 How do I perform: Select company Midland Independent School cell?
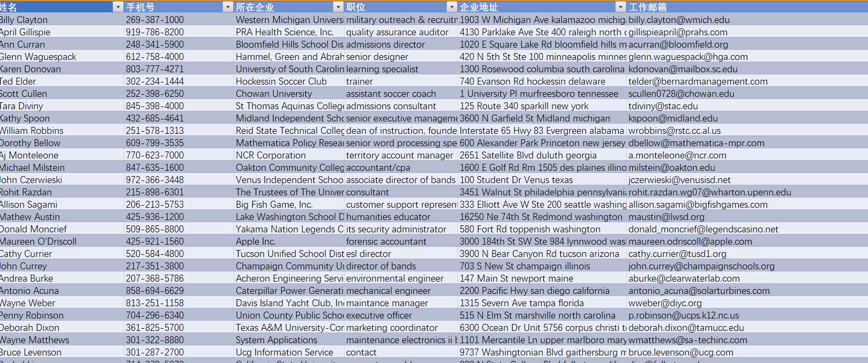289,118
